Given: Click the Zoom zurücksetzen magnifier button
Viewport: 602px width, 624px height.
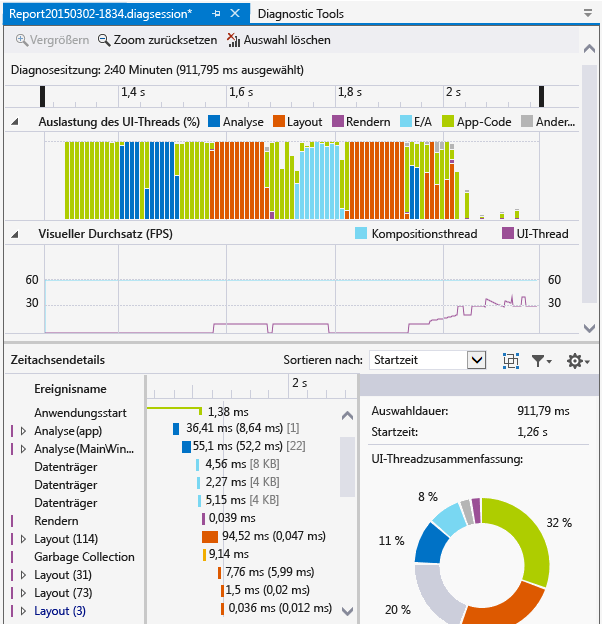Looking at the screenshot, I should [x=104, y=40].
